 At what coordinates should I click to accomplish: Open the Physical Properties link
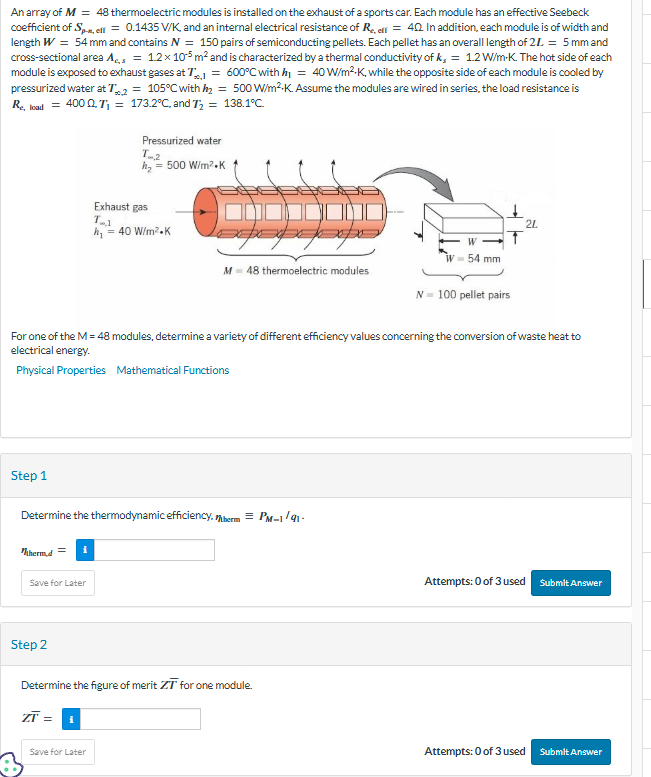tap(61, 370)
